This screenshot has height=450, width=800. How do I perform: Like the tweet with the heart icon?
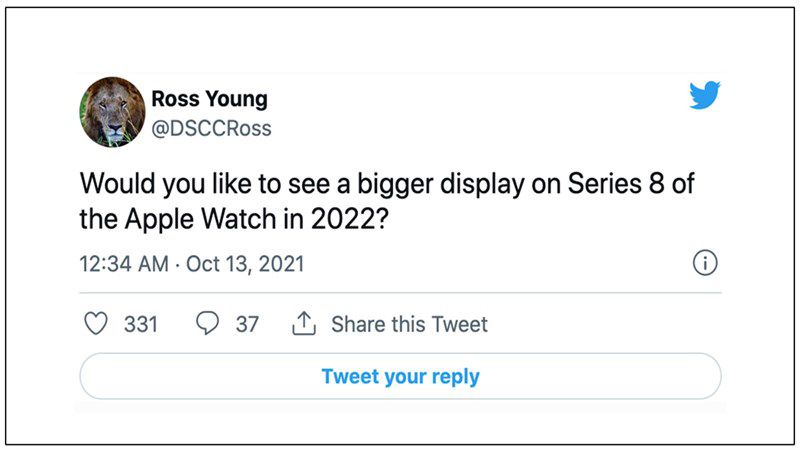[x=95, y=324]
